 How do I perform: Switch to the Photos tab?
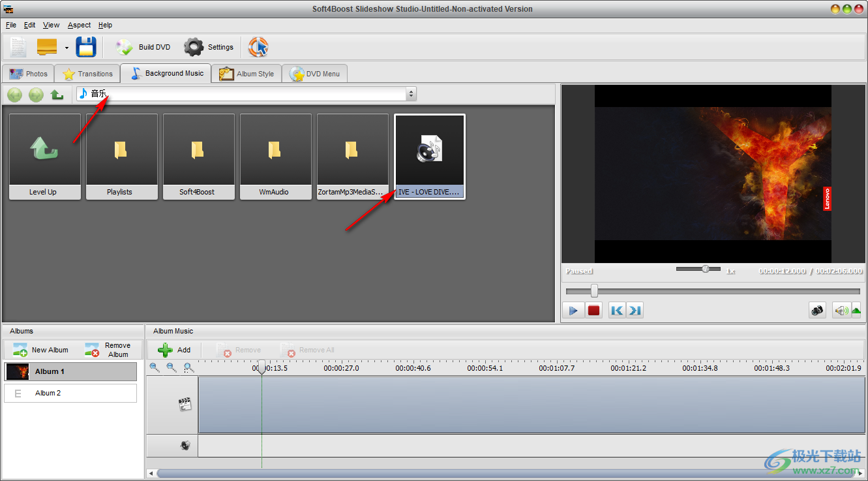pos(28,74)
